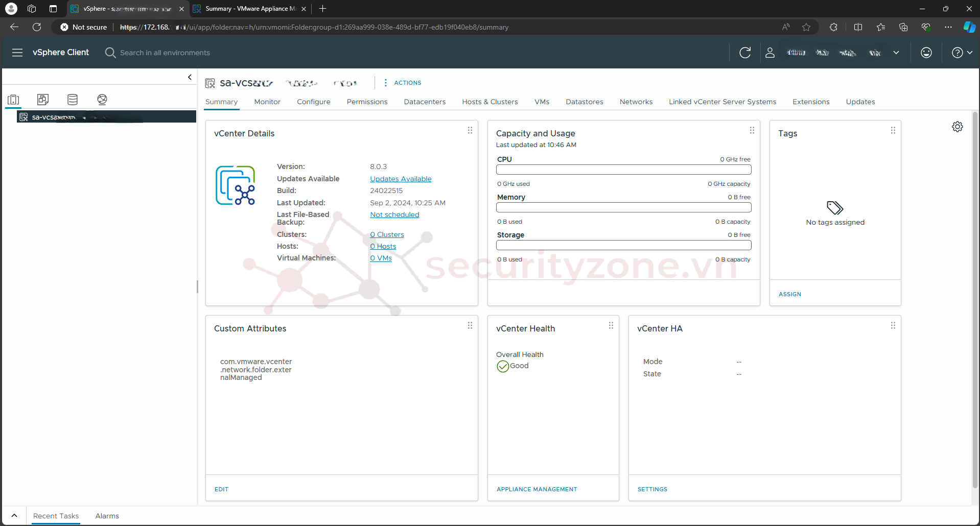The image size is (980, 526).
Task: Click the Good health status icon
Action: tap(503, 366)
